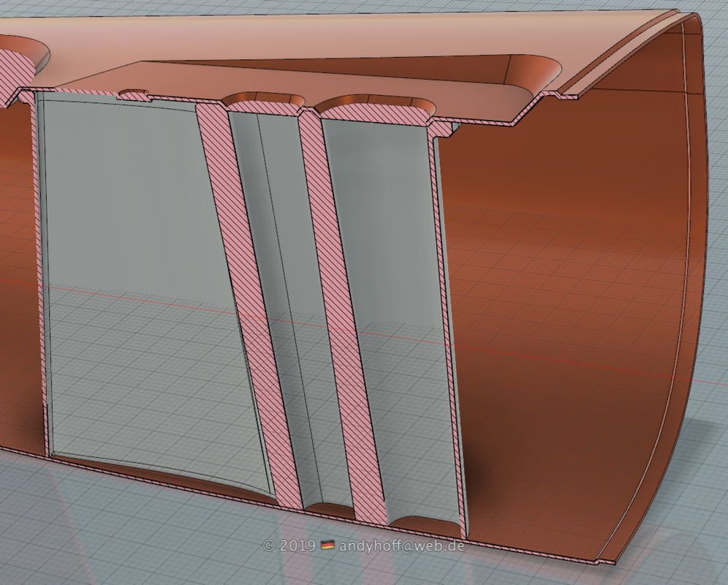This screenshot has width=728, height=585.
Task: Select the rounded pocket above the left rib
Action: (x=263, y=99)
